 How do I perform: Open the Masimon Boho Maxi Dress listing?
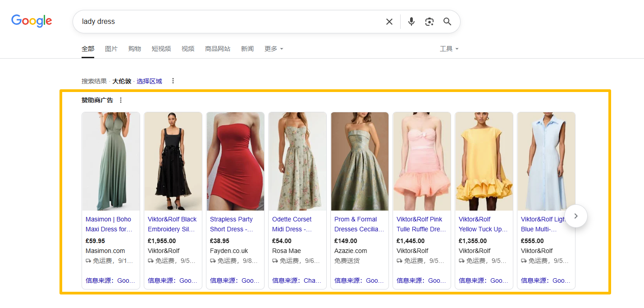tap(108, 224)
